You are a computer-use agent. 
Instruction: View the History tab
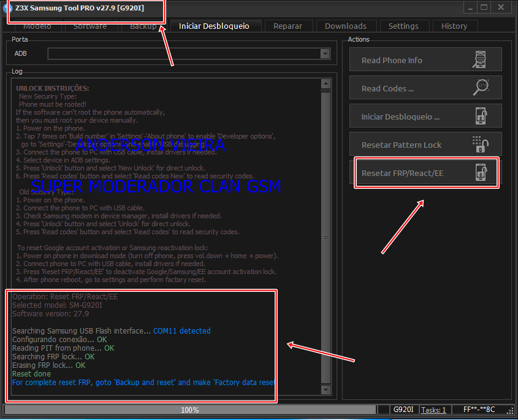tap(454, 26)
